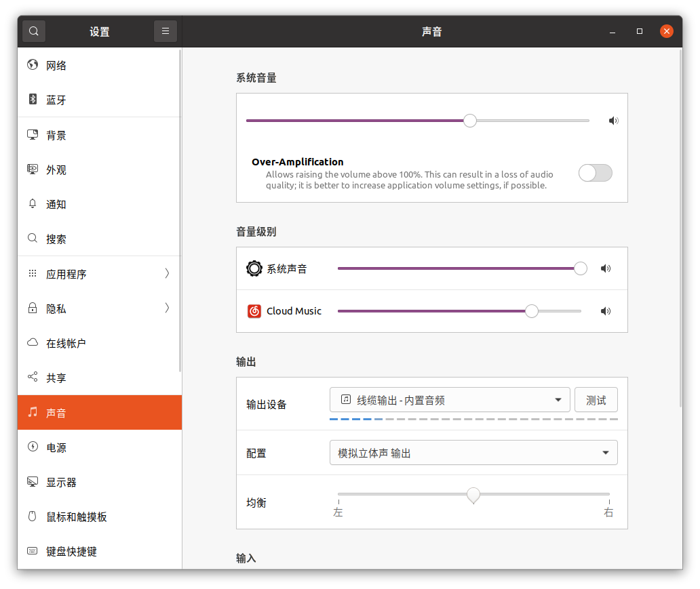Click the 输出 section heading

pyautogui.click(x=246, y=361)
